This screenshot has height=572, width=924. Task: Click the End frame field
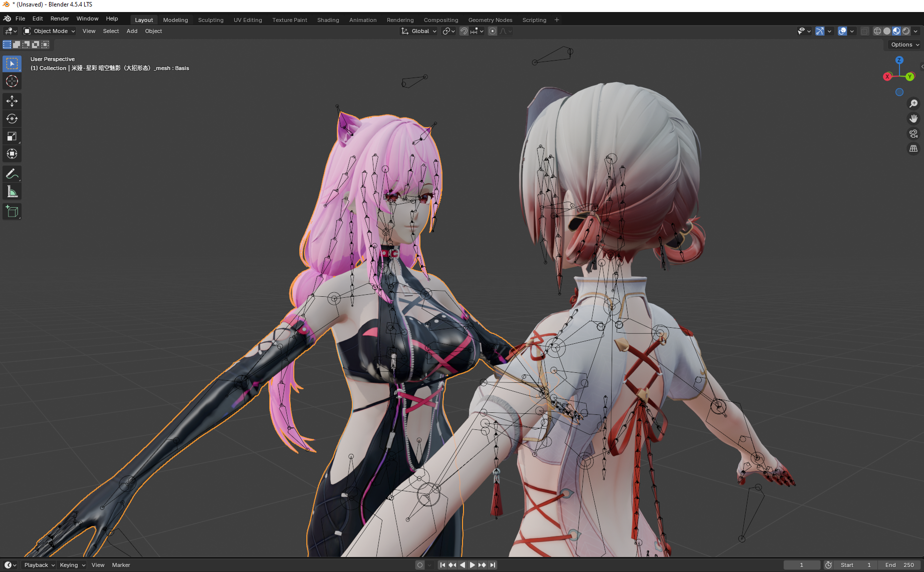click(899, 565)
